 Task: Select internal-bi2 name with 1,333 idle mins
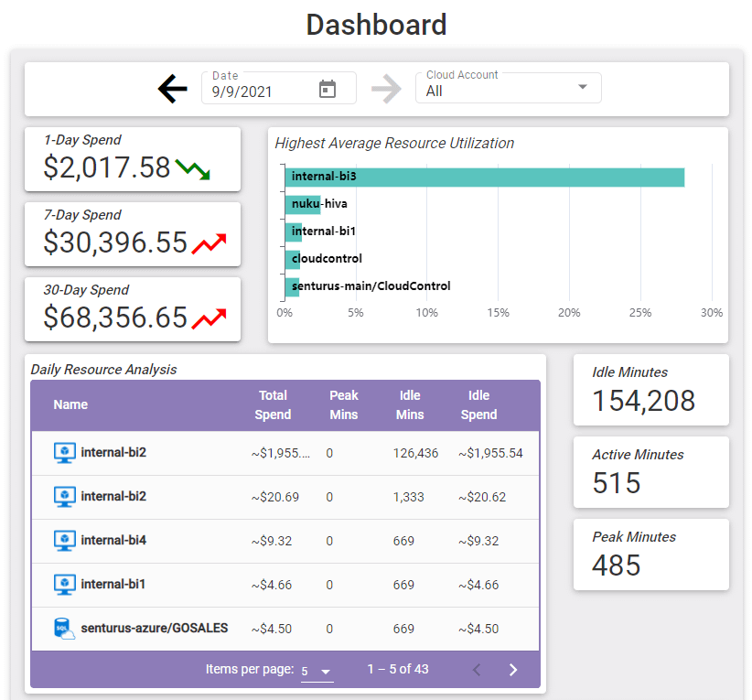point(113,496)
